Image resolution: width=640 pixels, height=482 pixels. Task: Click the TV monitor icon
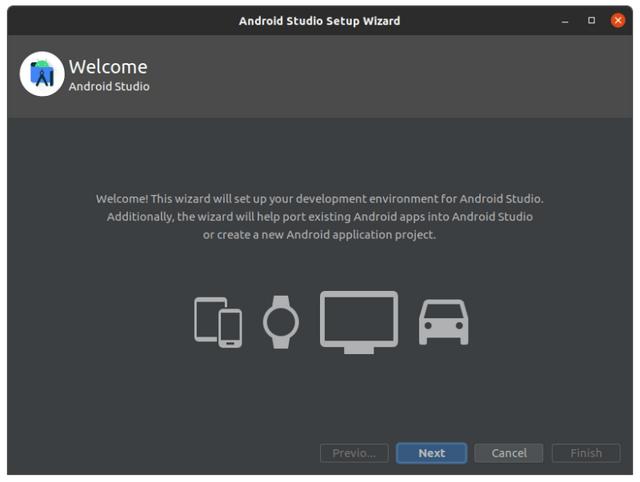coord(359,322)
